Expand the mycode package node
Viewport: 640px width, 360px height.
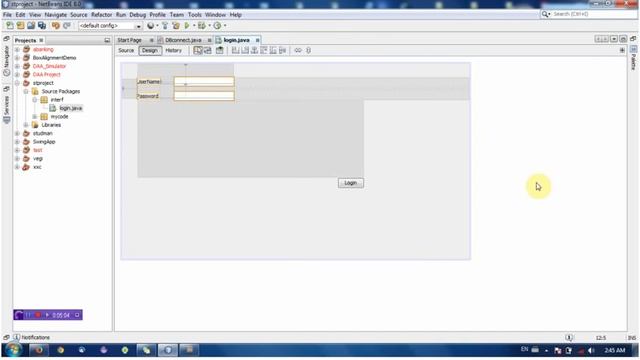pyautogui.click(x=35, y=117)
